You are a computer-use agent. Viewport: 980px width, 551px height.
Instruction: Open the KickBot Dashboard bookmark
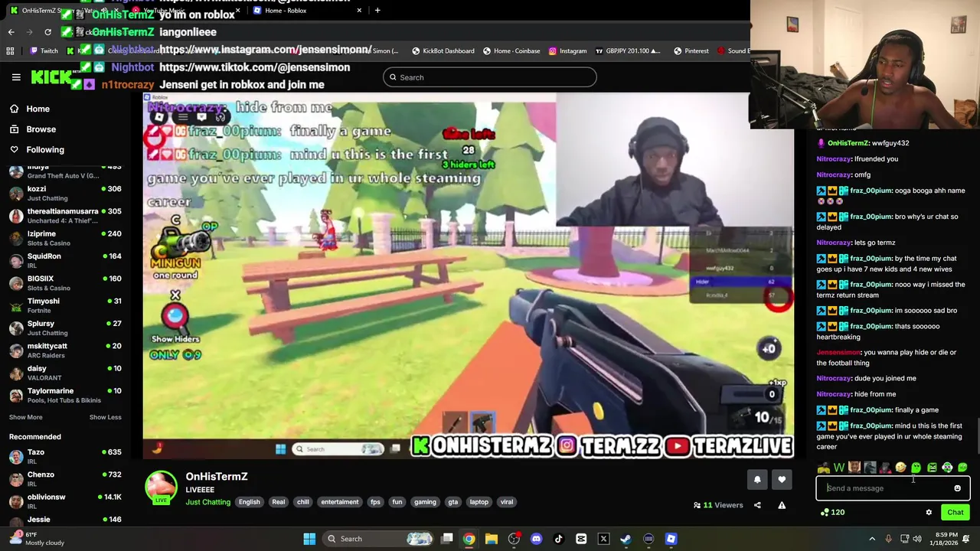443,51
